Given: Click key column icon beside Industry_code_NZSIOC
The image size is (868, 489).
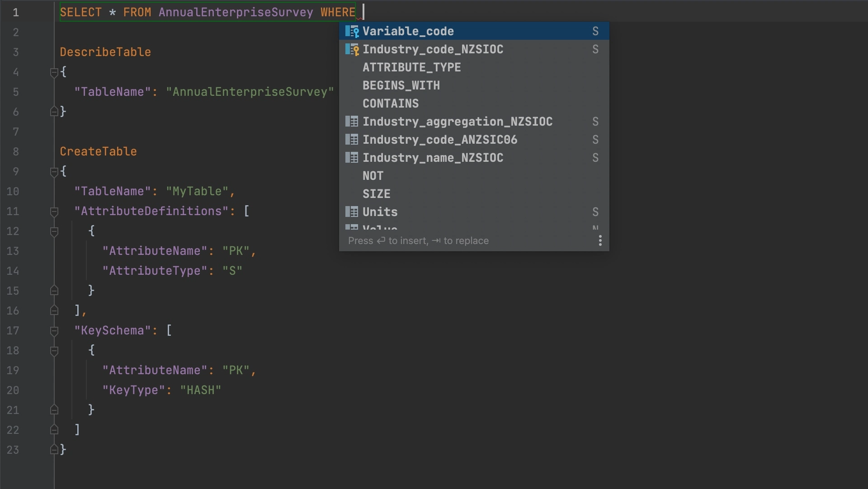Looking at the screenshot, I should tap(352, 49).
